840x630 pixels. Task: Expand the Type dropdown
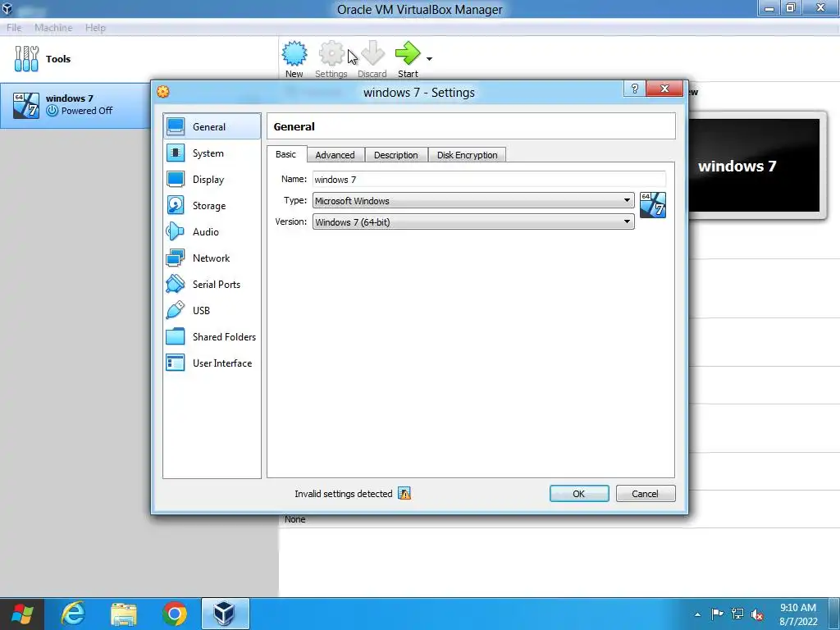coord(627,200)
